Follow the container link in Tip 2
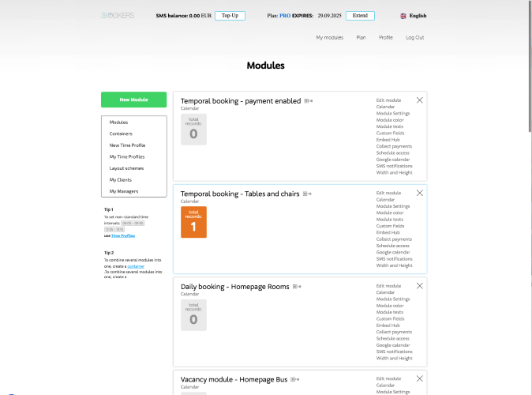 point(136,266)
